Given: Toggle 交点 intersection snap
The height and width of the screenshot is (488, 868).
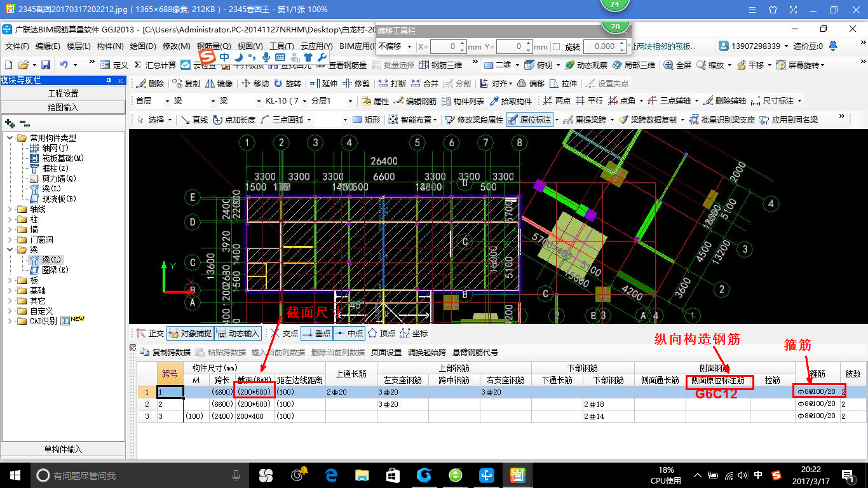Looking at the screenshot, I should 283,333.
